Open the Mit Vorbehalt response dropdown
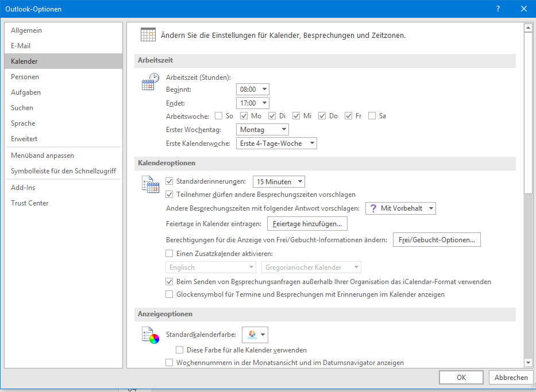 [x=400, y=208]
